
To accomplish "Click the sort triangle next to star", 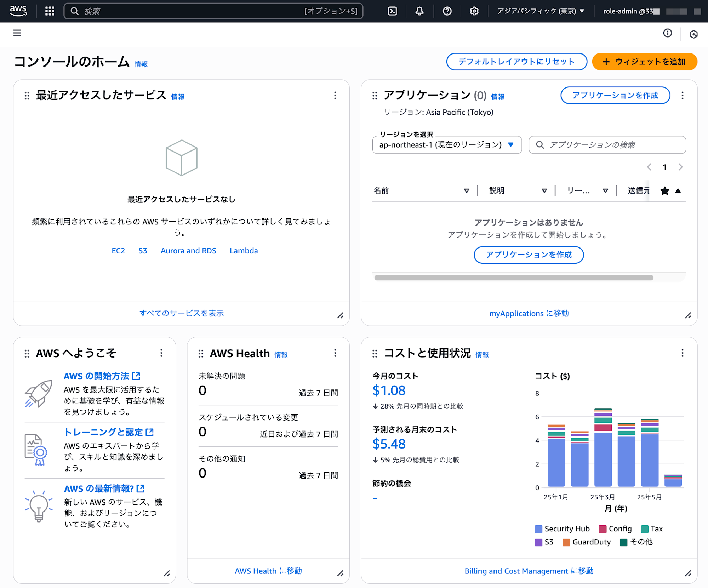I will [678, 191].
